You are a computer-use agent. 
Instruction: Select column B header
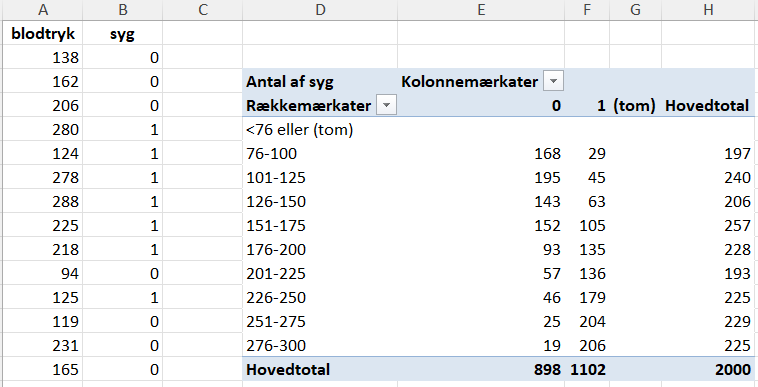pos(122,10)
